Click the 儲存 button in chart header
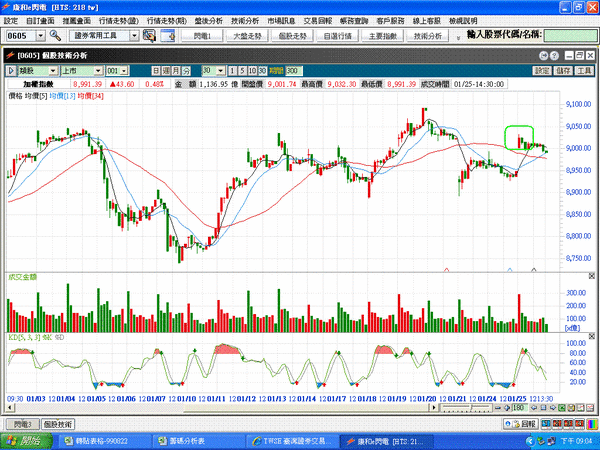600x450 pixels. 563,71
